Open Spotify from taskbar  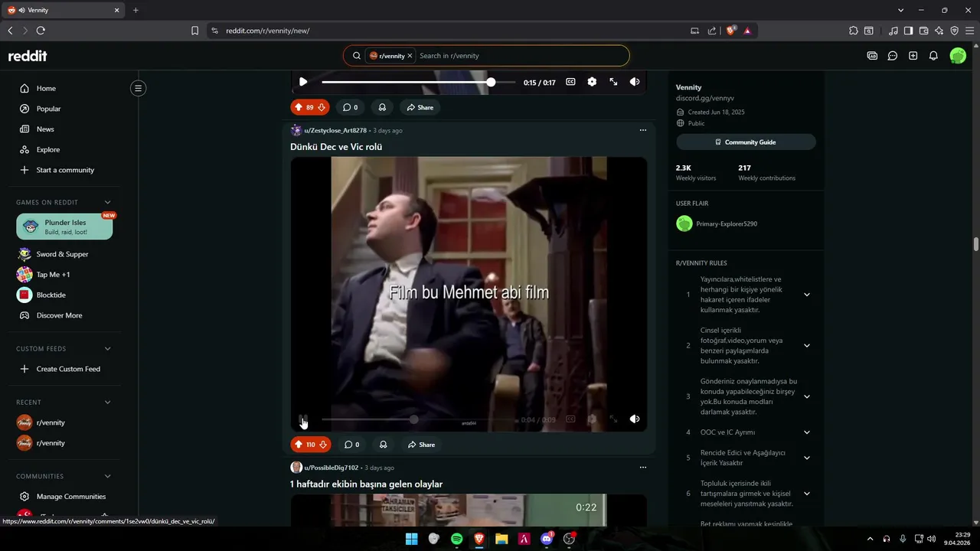(x=456, y=539)
